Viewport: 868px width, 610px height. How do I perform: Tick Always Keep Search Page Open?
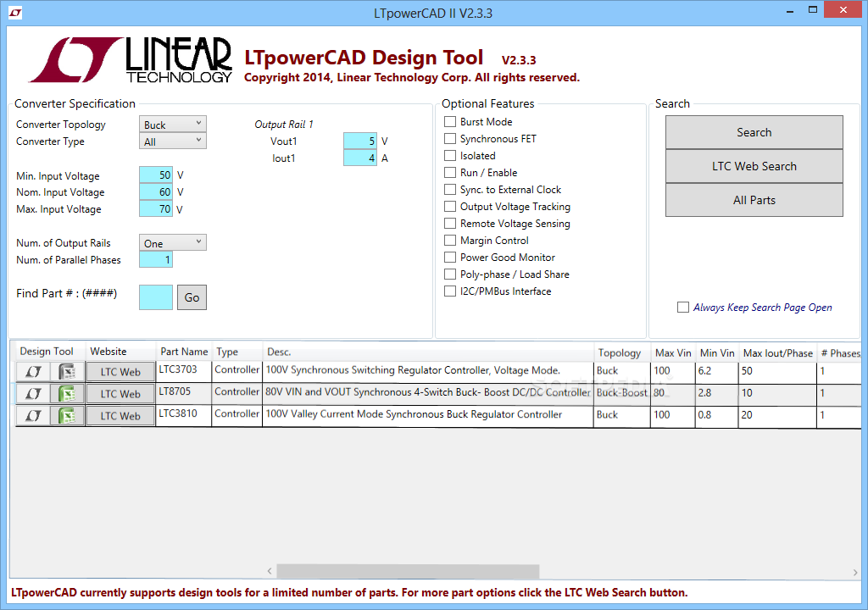683,308
